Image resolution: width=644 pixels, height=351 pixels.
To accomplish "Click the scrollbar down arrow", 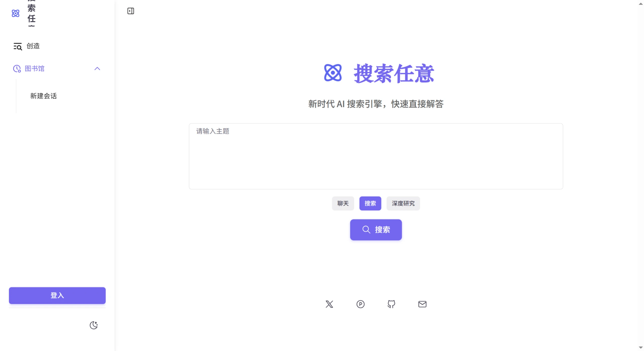I will 640,347.
